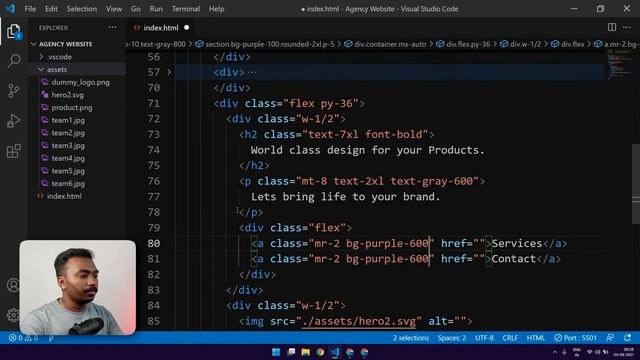This screenshot has height=360, width=640.
Task: Open editor More Actions ellipsis
Action: 627,27
